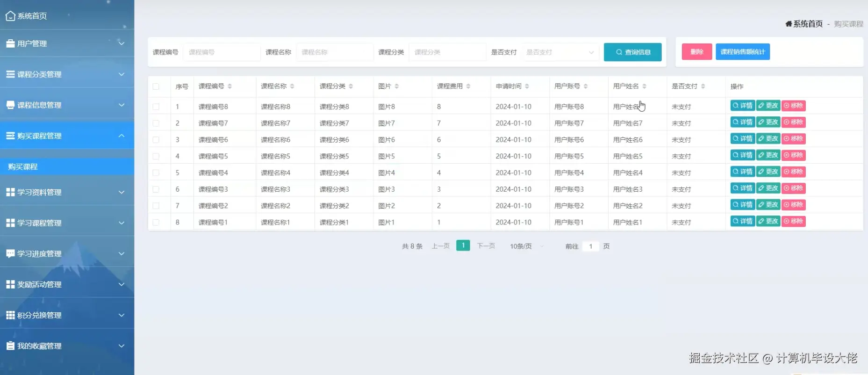868x375 pixels.
Task: Click the briefcase icon next to 用户管理
Action: pyautogui.click(x=10, y=43)
